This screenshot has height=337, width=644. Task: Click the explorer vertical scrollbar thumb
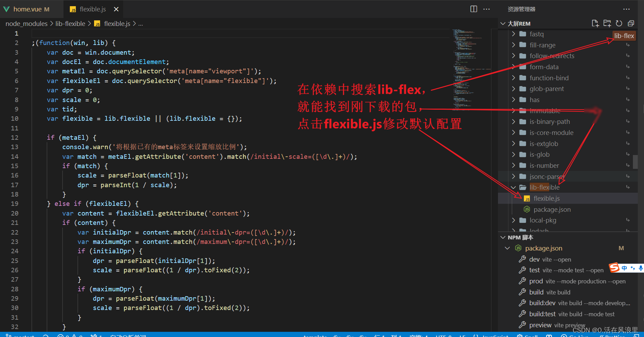point(635,162)
